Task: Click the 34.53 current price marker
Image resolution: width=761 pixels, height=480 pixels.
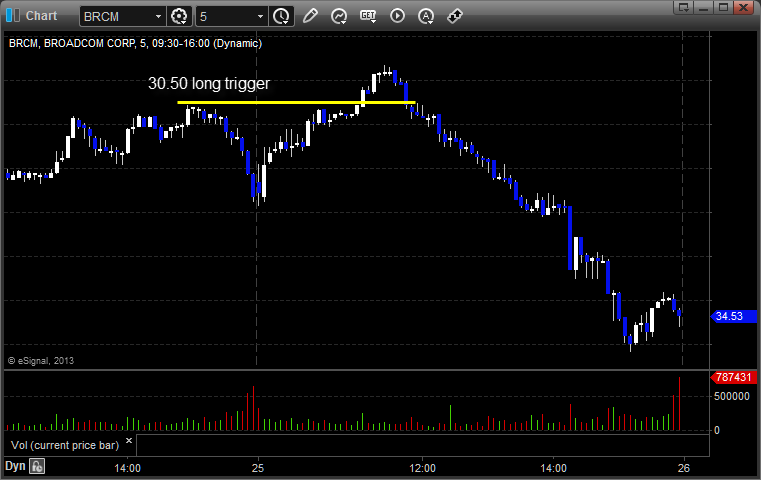Action: [733, 316]
